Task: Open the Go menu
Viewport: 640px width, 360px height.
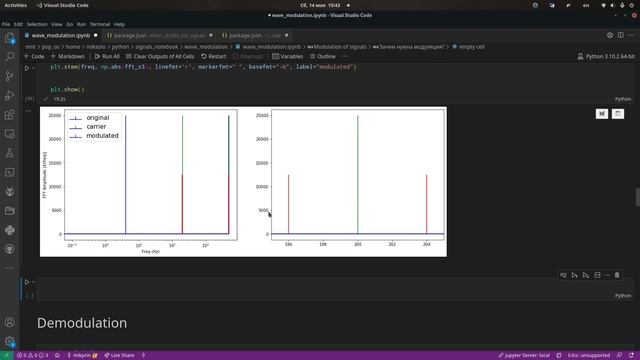Action: [70, 24]
